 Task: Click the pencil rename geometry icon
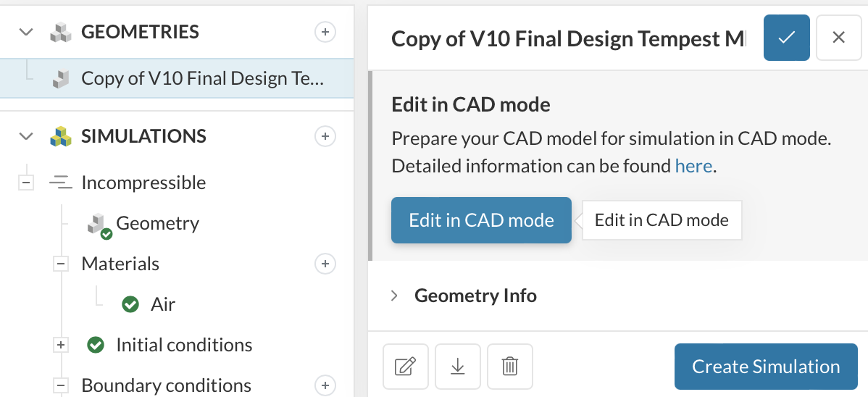405,367
